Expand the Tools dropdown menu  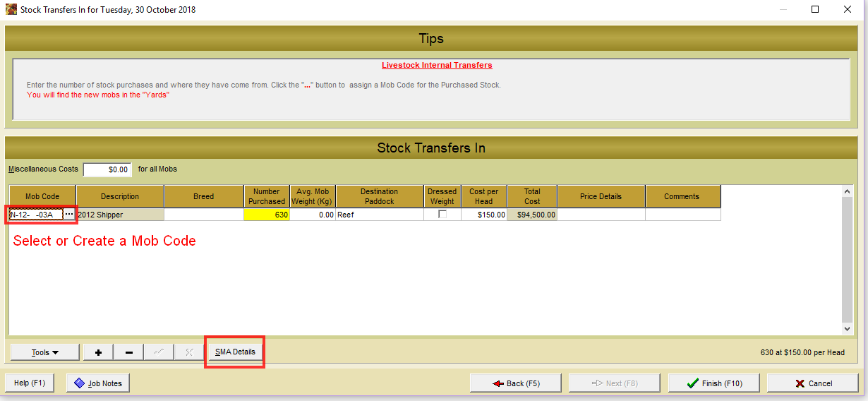[44, 352]
